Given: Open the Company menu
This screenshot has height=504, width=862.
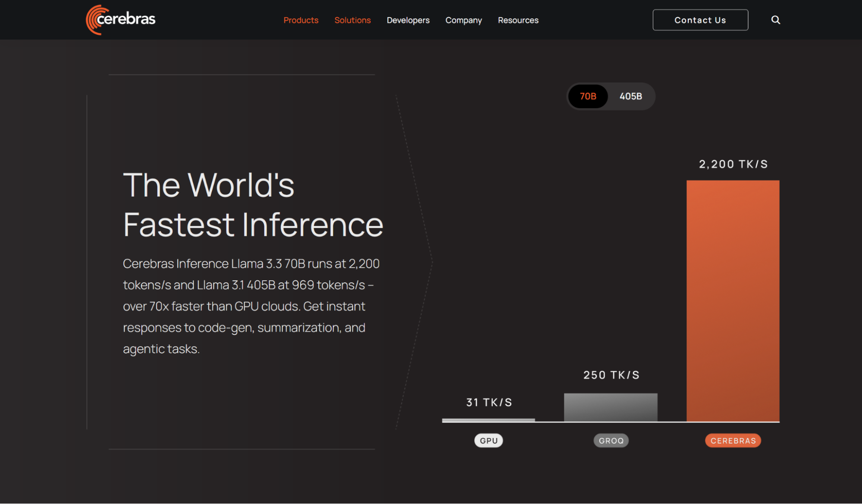Looking at the screenshot, I should tap(464, 20).
